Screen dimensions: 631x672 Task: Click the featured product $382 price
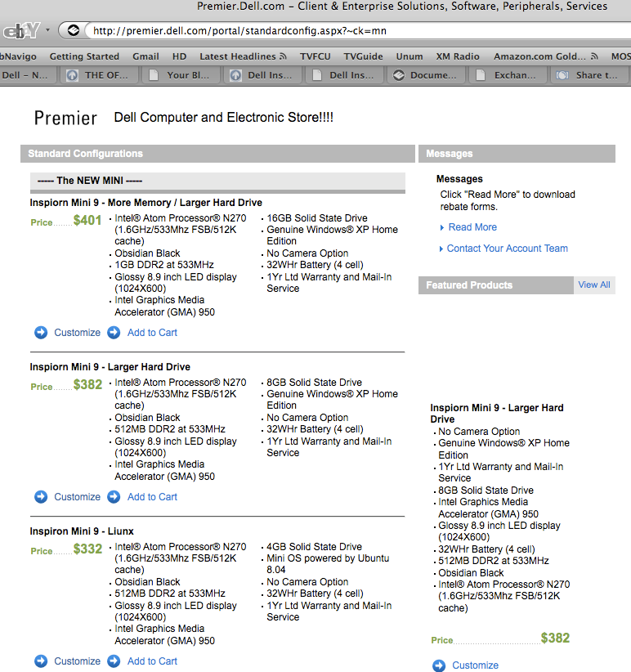click(x=555, y=638)
